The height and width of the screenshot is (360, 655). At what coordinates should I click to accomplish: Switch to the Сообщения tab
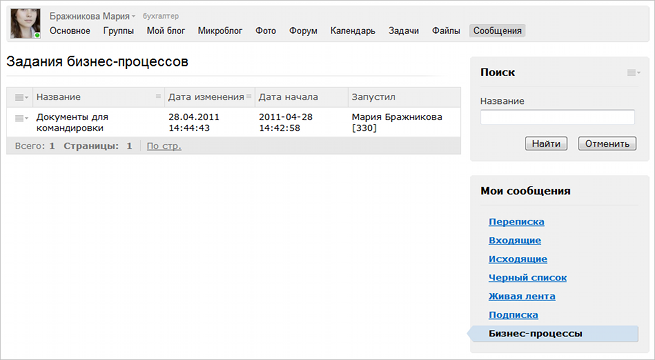click(x=497, y=31)
